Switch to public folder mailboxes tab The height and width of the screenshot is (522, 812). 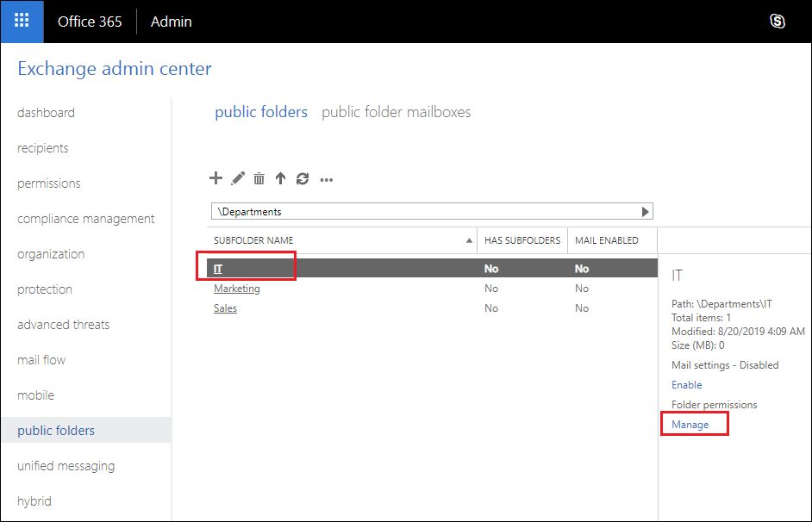[396, 112]
